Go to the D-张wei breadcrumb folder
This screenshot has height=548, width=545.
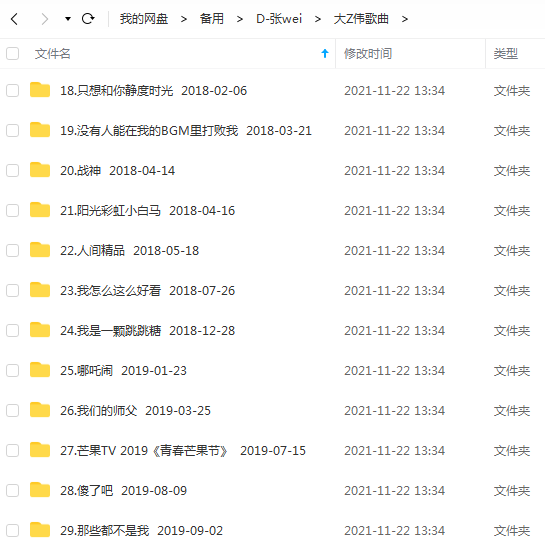(279, 19)
